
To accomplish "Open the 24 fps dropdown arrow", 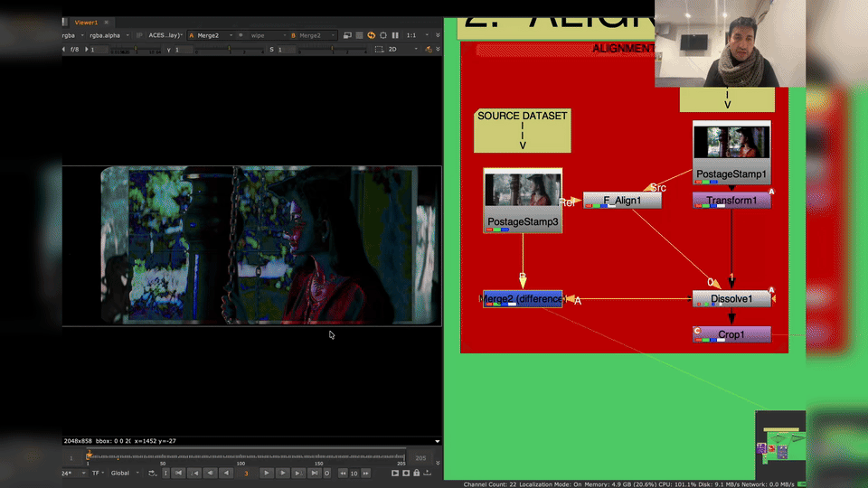I will tap(83, 474).
